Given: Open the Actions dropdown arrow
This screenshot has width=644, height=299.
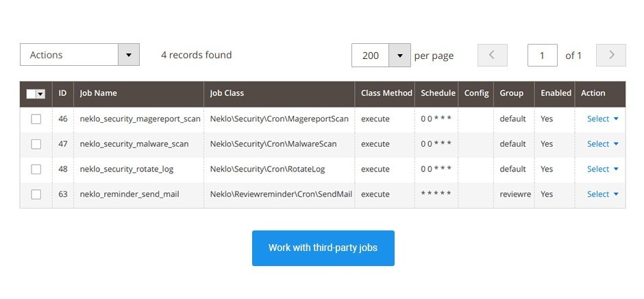Looking at the screenshot, I should [x=129, y=55].
